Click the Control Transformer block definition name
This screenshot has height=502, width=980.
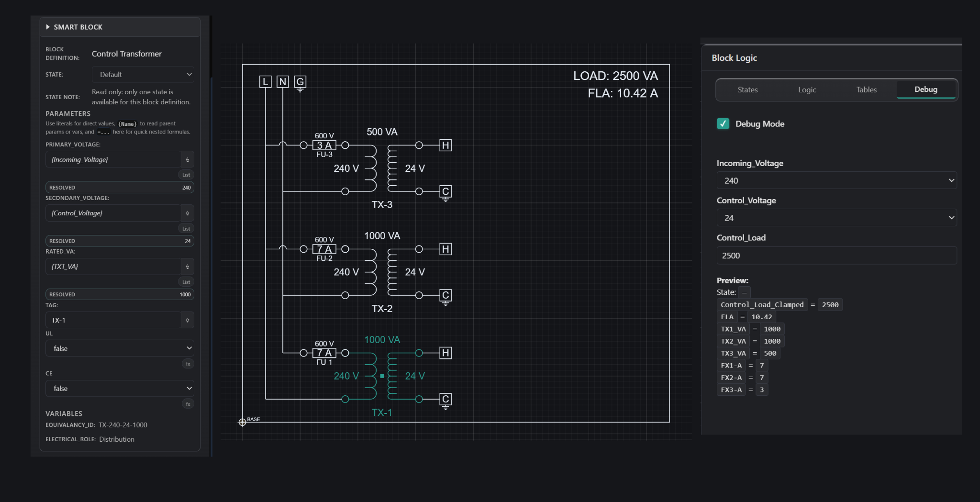(x=127, y=54)
